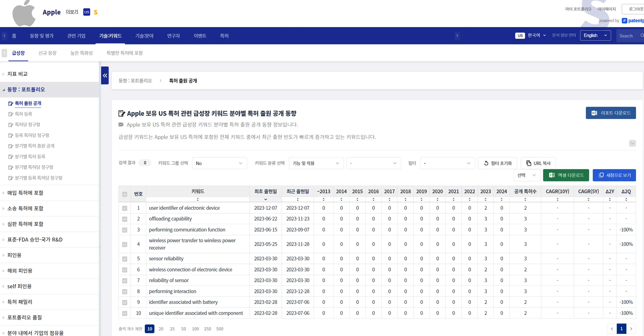Go to previous page of results
The width and height of the screenshot is (644, 336).
(x=612, y=329)
